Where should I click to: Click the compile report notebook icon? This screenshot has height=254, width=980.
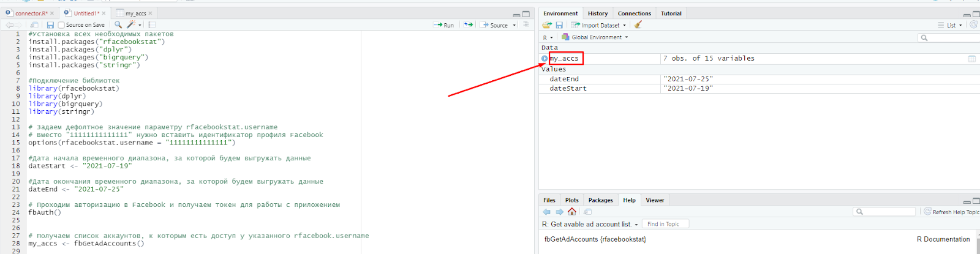(152, 25)
